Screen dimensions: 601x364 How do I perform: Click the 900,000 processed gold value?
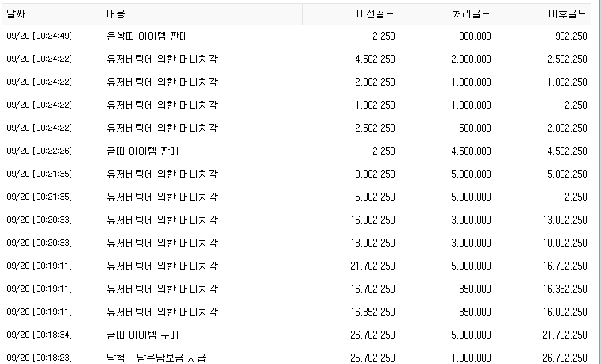pos(475,36)
